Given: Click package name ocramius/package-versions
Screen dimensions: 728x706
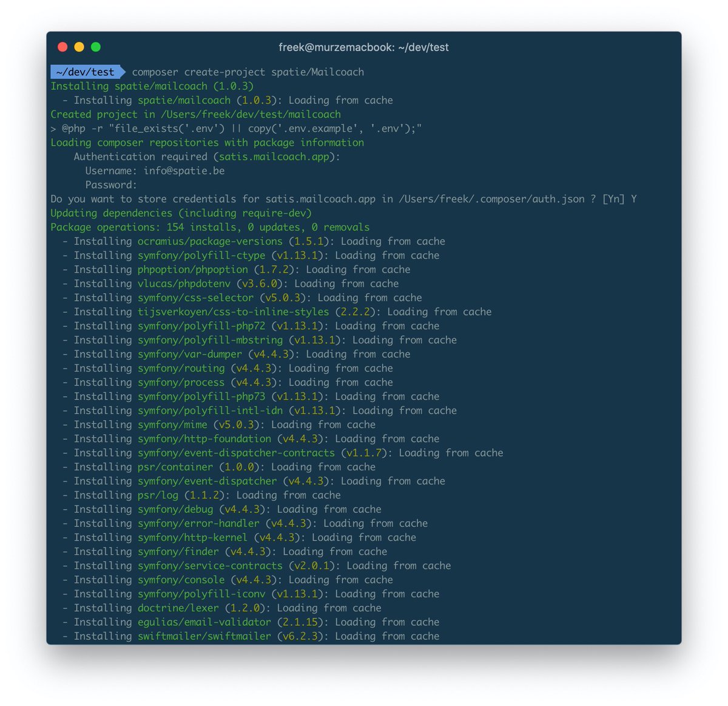Looking at the screenshot, I should (x=210, y=241).
